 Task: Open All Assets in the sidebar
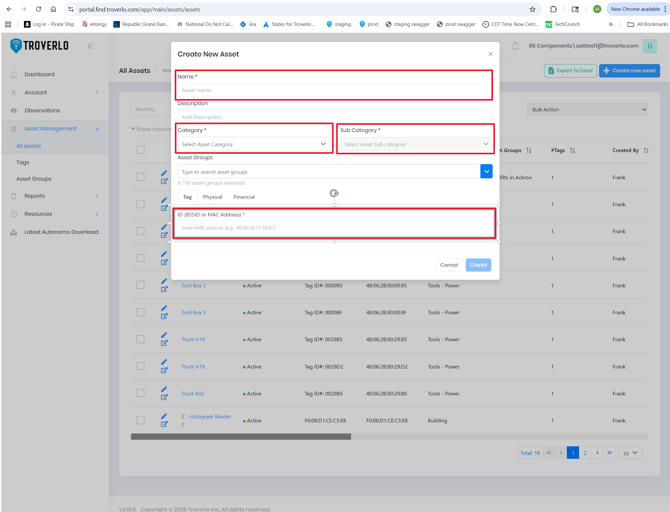[x=29, y=146]
